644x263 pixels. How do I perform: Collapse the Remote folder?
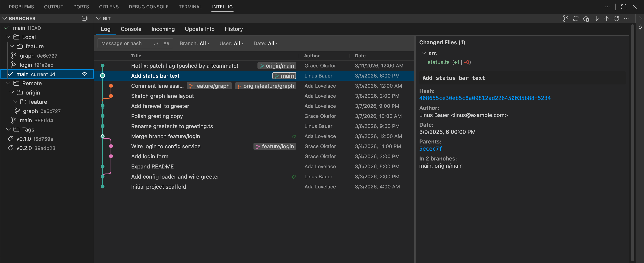click(x=8, y=83)
